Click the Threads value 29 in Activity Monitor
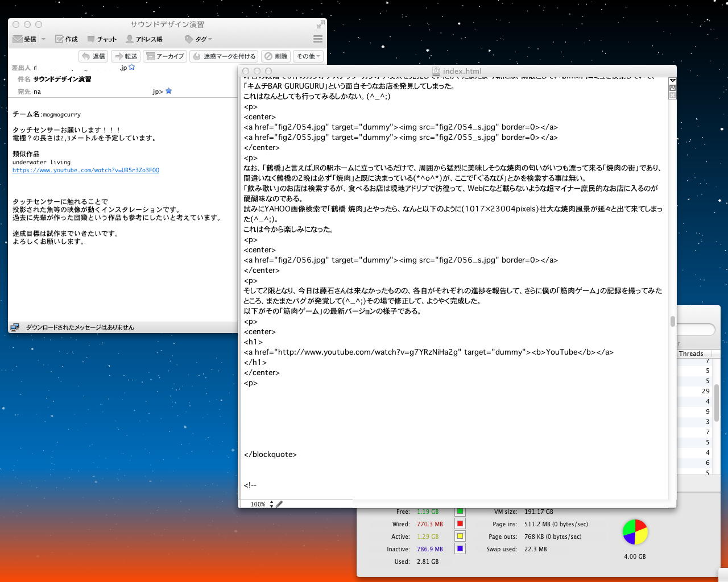 pos(705,391)
